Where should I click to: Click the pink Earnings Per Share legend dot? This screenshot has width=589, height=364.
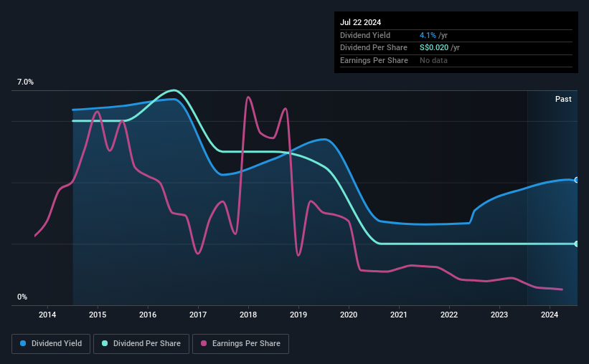pos(204,343)
